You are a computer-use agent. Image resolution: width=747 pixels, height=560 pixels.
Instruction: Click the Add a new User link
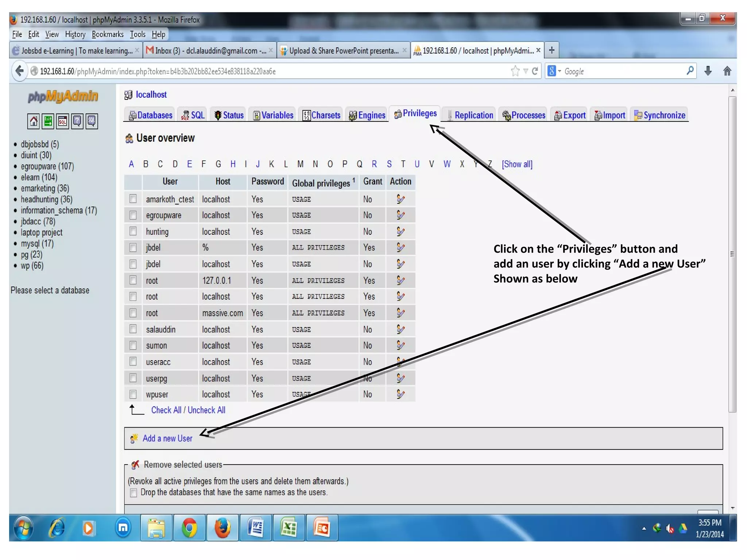tap(167, 438)
